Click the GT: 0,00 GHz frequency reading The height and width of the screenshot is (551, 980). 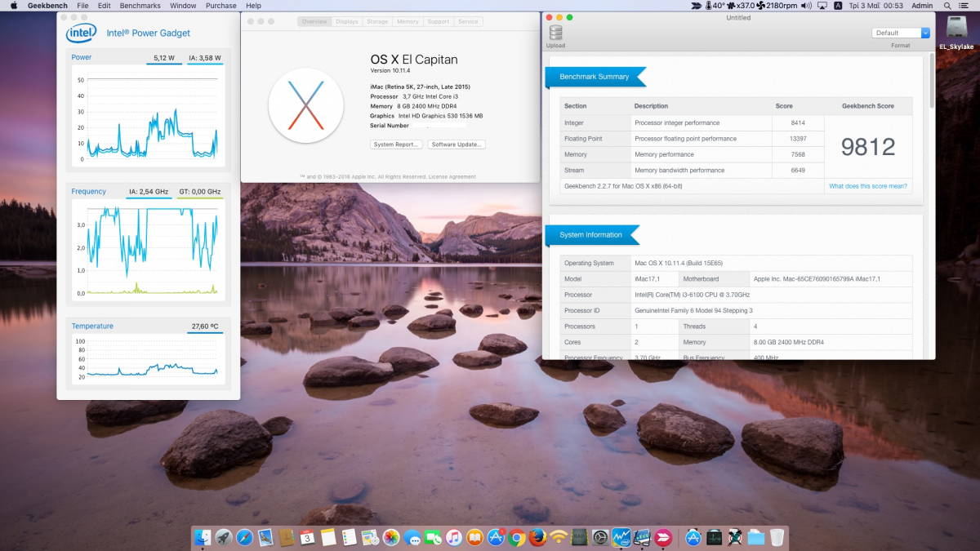point(200,192)
